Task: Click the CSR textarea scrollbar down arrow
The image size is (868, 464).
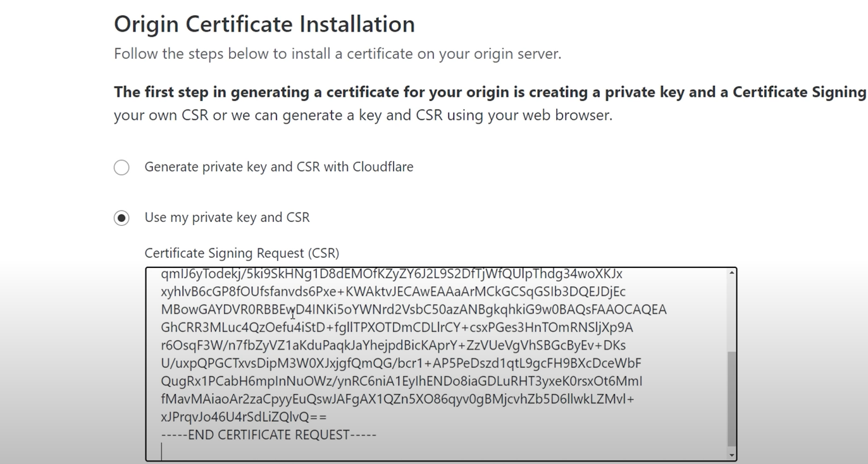Action: coord(732,455)
